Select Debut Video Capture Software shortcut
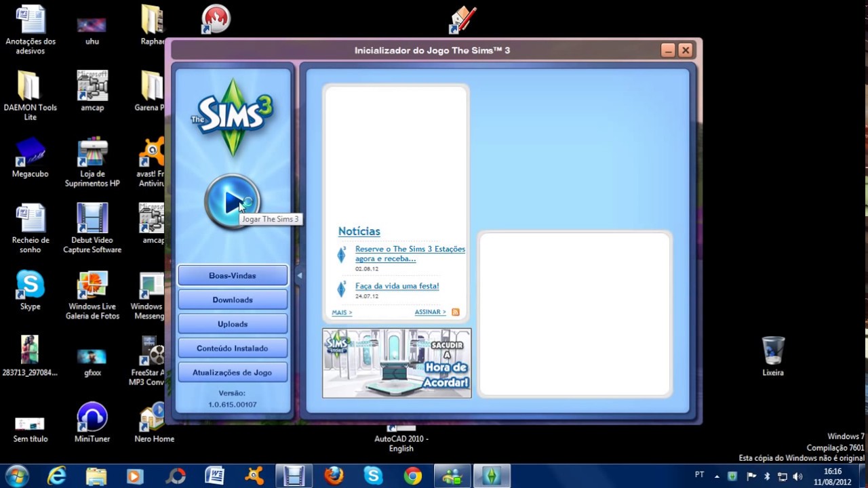 coord(92,228)
